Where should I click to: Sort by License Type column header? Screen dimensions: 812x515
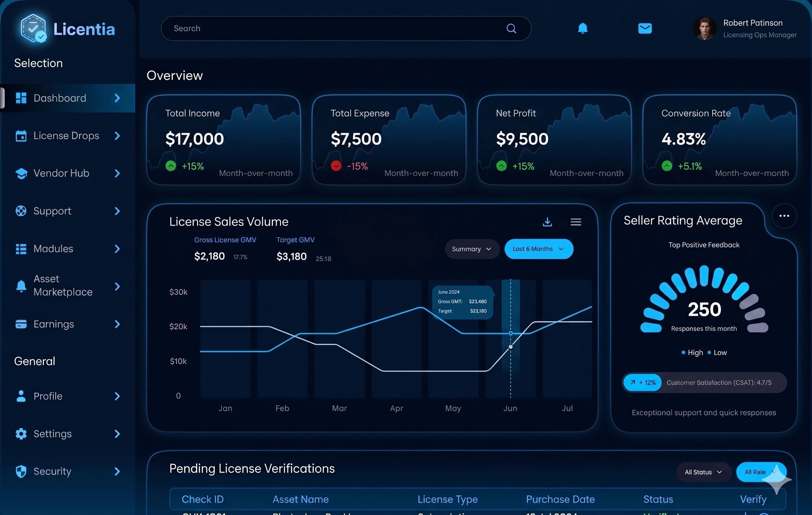tap(447, 499)
